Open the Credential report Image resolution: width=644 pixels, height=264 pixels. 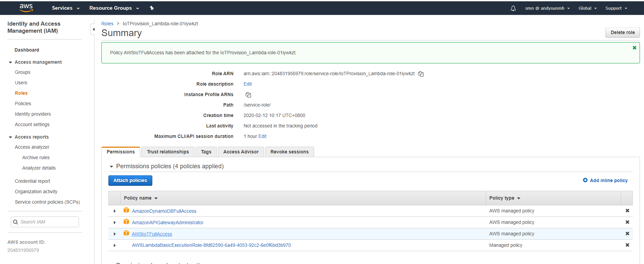[x=32, y=181]
